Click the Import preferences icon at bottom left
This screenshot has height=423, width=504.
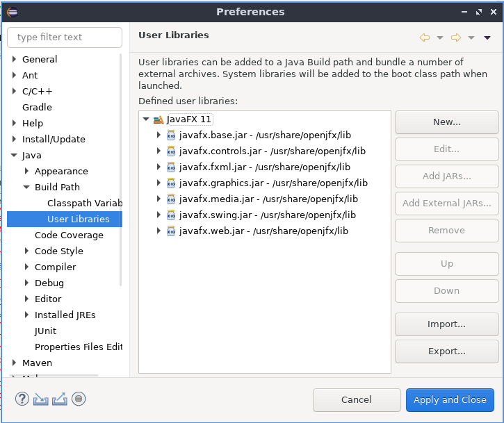click(x=41, y=399)
